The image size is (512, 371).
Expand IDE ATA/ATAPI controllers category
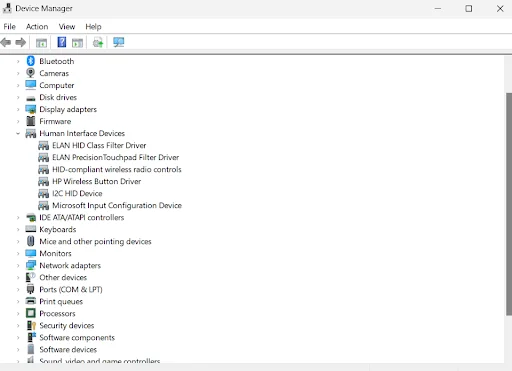point(18,217)
